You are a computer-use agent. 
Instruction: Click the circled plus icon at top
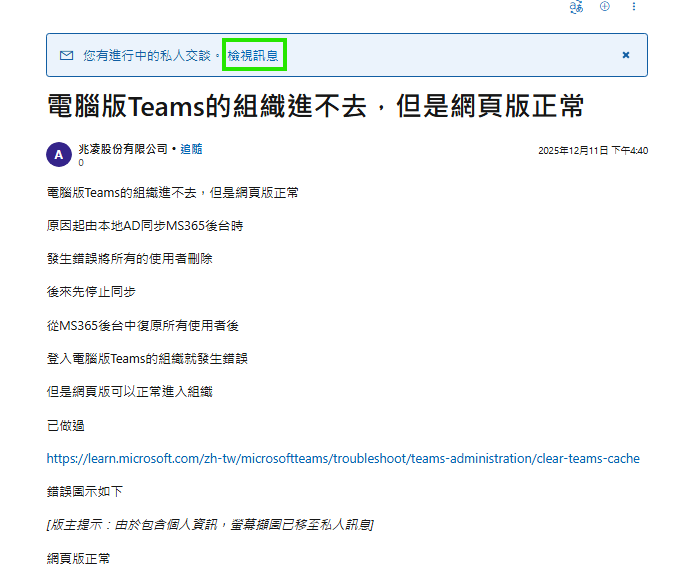click(x=604, y=6)
